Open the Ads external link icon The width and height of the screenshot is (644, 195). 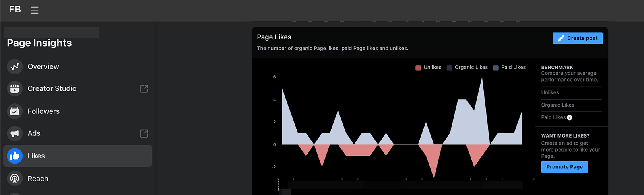tap(144, 133)
